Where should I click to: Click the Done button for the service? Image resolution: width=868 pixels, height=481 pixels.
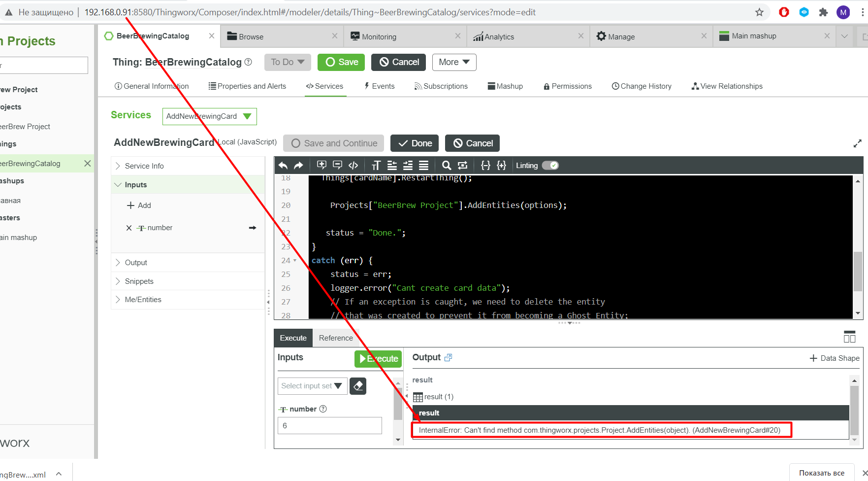point(415,143)
